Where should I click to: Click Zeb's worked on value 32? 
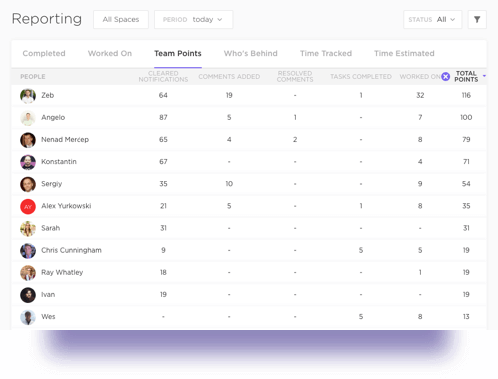click(x=420, y=95)
